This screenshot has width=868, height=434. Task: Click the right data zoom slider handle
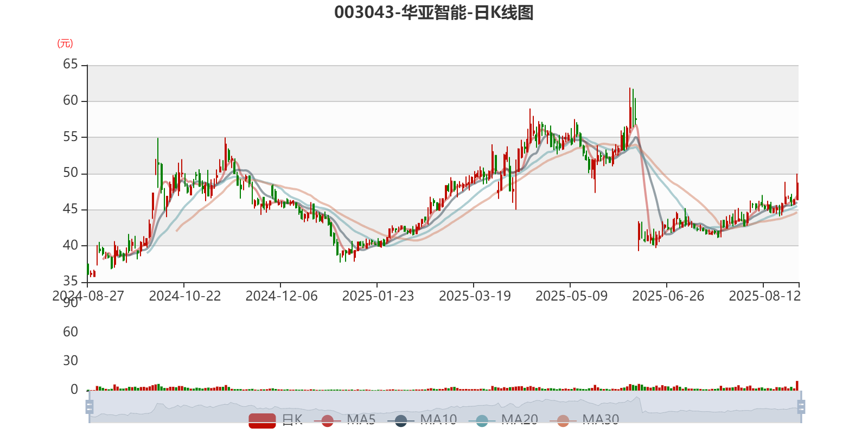[x=801, y=407]
